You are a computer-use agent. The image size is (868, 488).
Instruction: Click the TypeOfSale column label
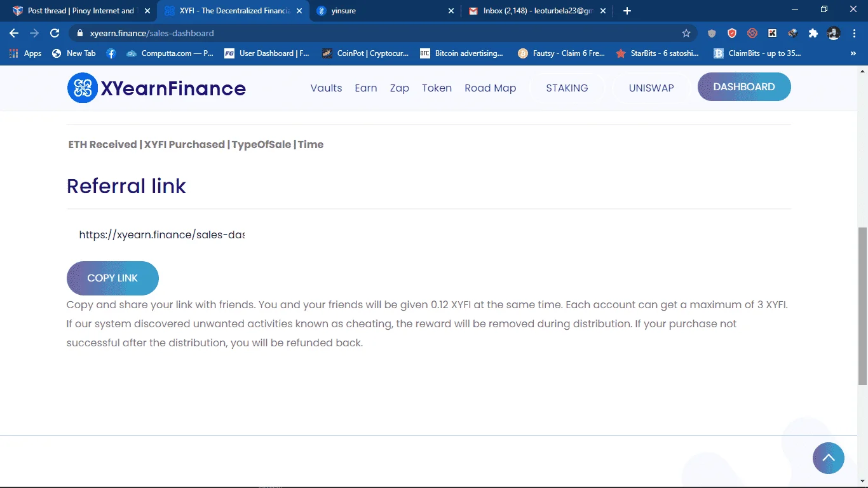click(x=261, y=145)
